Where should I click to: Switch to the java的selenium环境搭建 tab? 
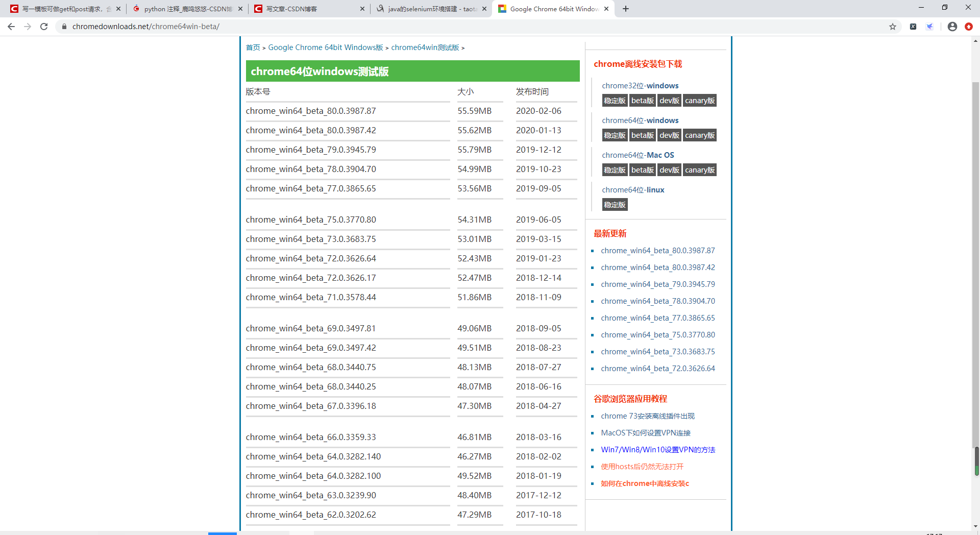click(x=431, y=9)
